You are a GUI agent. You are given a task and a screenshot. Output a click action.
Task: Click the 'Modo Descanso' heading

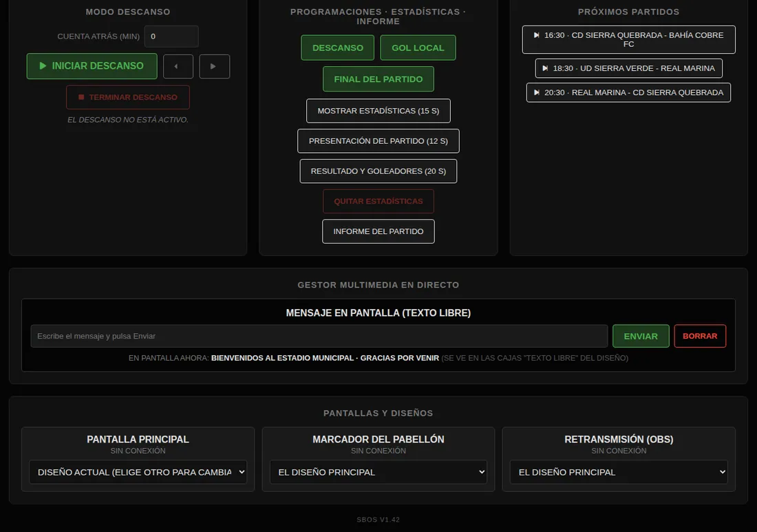pyautogui.click(x=128, y=12)
